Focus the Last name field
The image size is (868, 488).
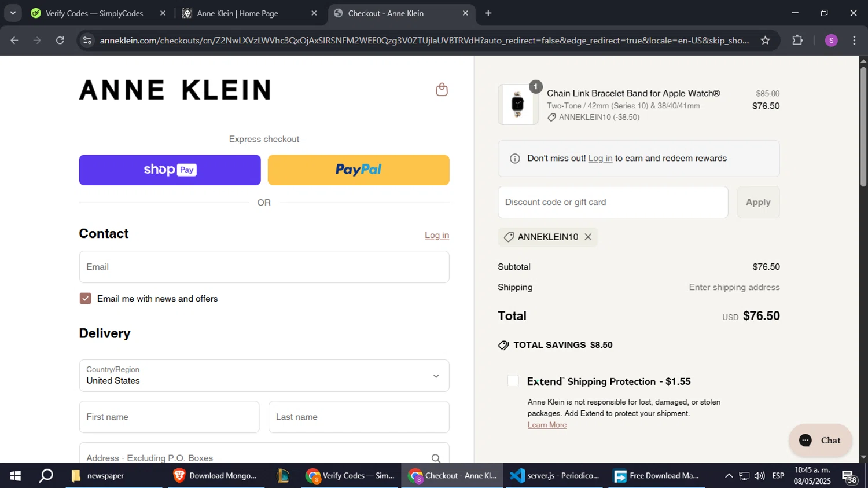tap(359, 417)
